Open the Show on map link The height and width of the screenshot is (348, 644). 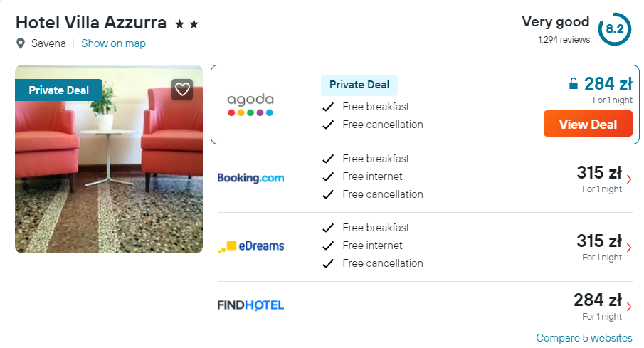(113, 43)
